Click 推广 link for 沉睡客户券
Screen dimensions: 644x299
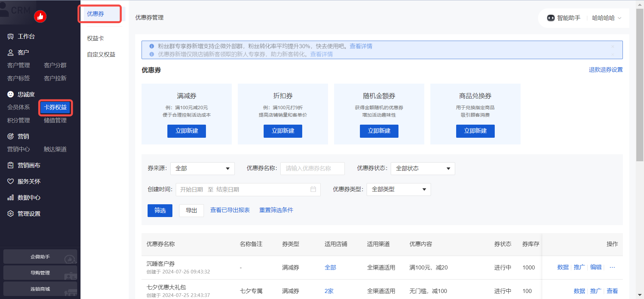(x=579, y=267)
